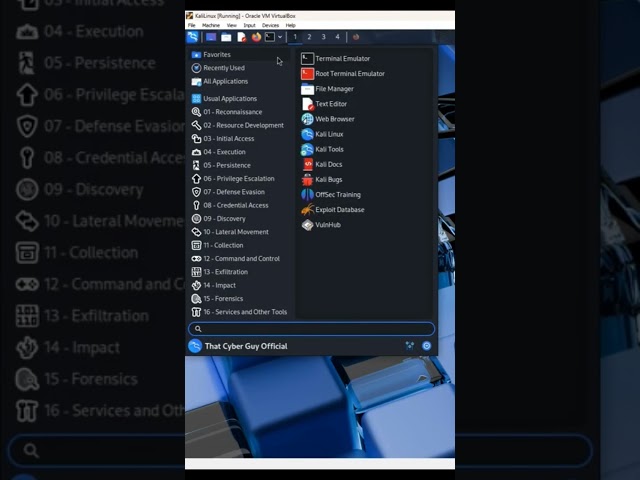
Task: Launch Firefox from the top panel
Action: (256, 37)
